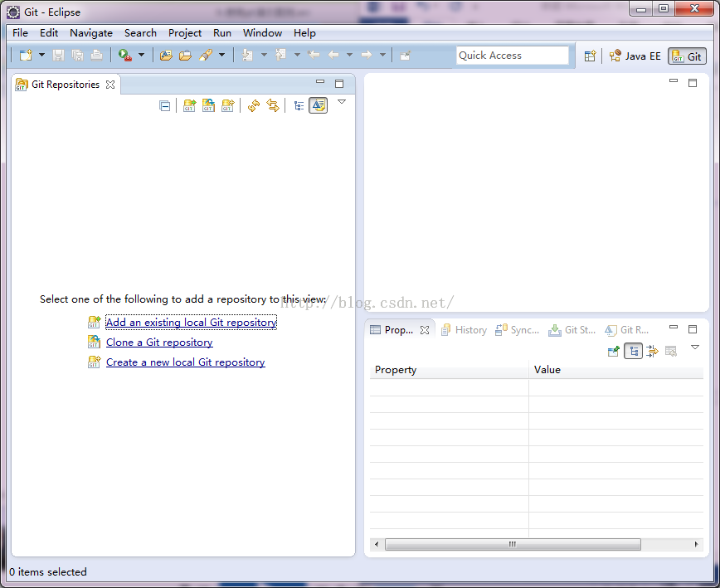
Task: Switch to the Git Reflog tab
Action: 627,330
